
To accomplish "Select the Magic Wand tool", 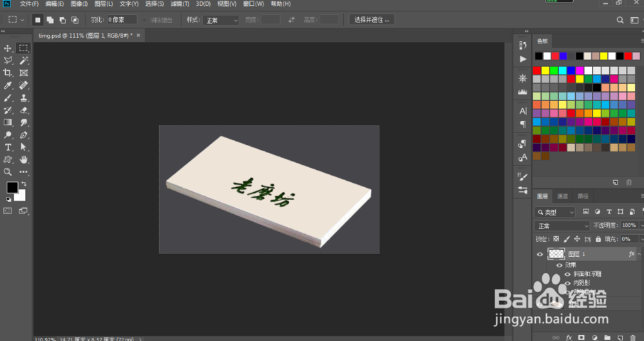I will pos(23,60).
